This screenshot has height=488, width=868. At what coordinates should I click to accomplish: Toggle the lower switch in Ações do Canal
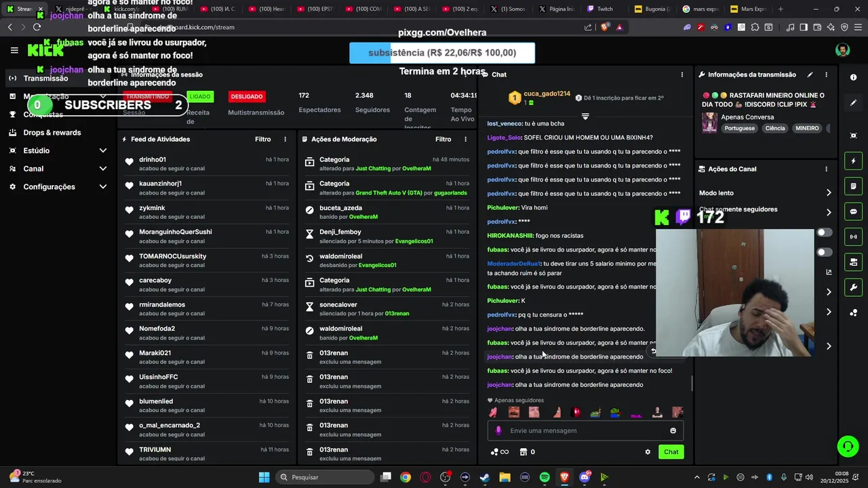(x=825, y=252)
